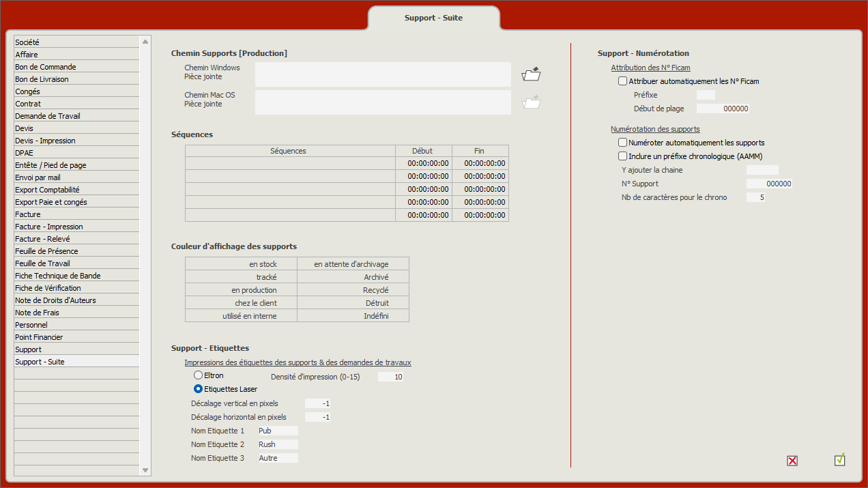The height and width of the screenshot is (488, 868).
Task: Edit Nb de caractères pour le chrono
Action: 756,197
